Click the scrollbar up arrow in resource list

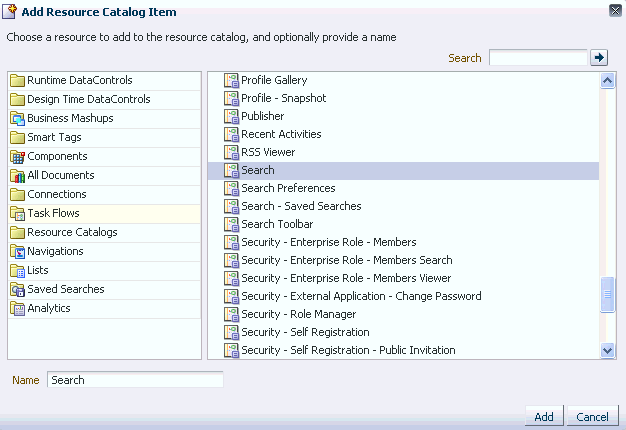[x=607, y=81]
